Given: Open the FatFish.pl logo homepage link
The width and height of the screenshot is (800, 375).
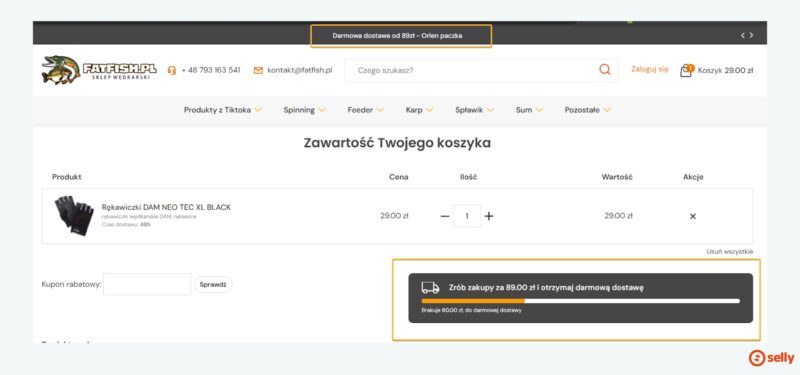Looking at the screenshot, I should pos(99,70).
